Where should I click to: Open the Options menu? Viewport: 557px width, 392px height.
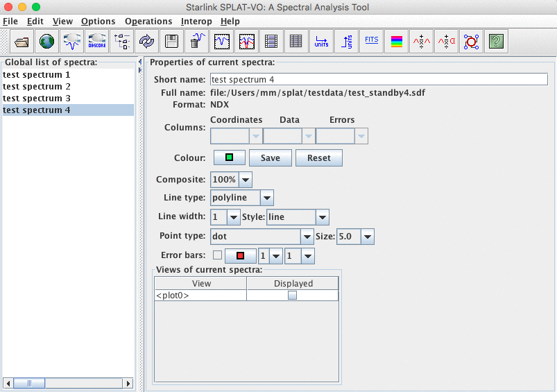[x=98, y=22]
